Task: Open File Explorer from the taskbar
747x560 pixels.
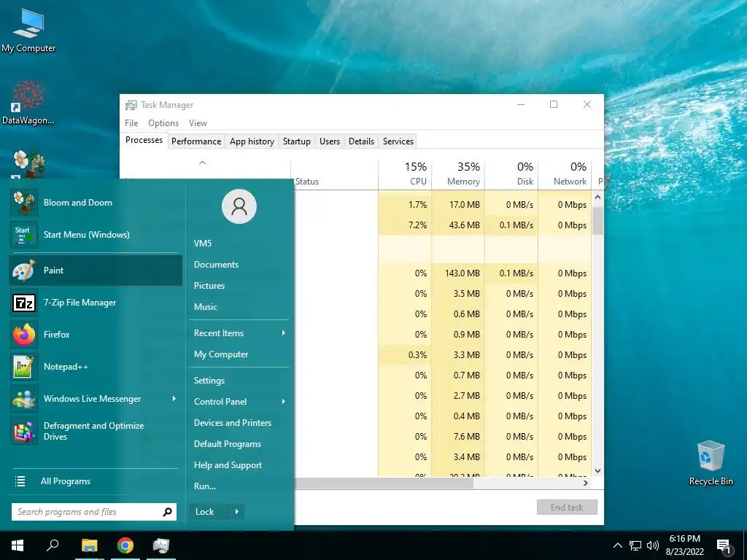Action: click(89, 545)
